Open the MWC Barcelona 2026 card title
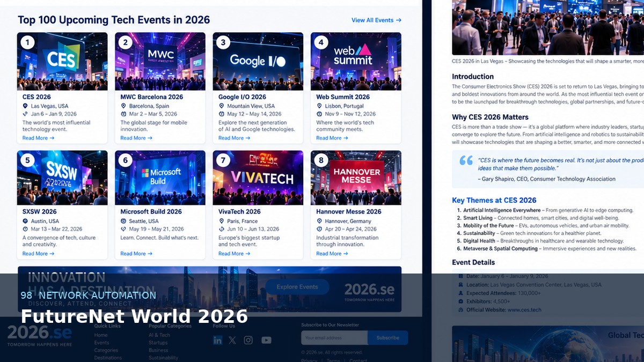644x362 pixels. pyautogui.click(x=151, y=97)
